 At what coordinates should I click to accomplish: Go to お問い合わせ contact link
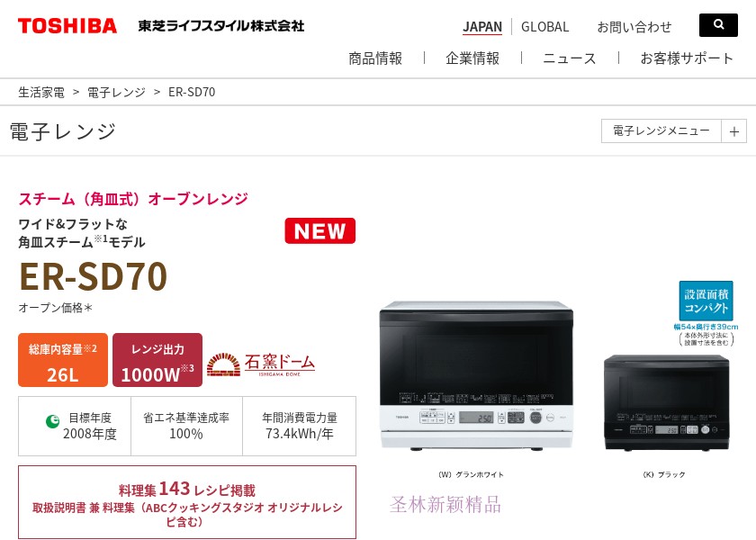pyautogui.click(x=634, y=27)
